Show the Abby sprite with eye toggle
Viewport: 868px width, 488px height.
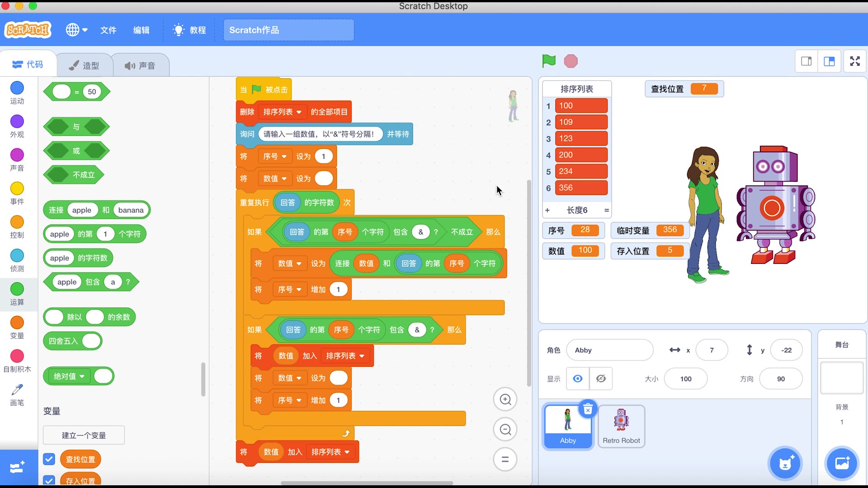[577, 379]
